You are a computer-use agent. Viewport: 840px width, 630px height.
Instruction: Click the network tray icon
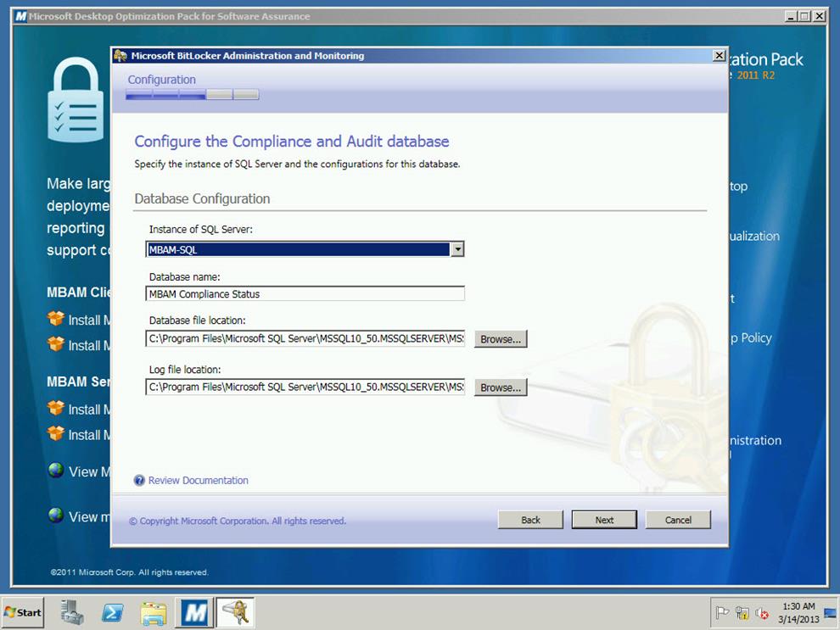point(742,612)
